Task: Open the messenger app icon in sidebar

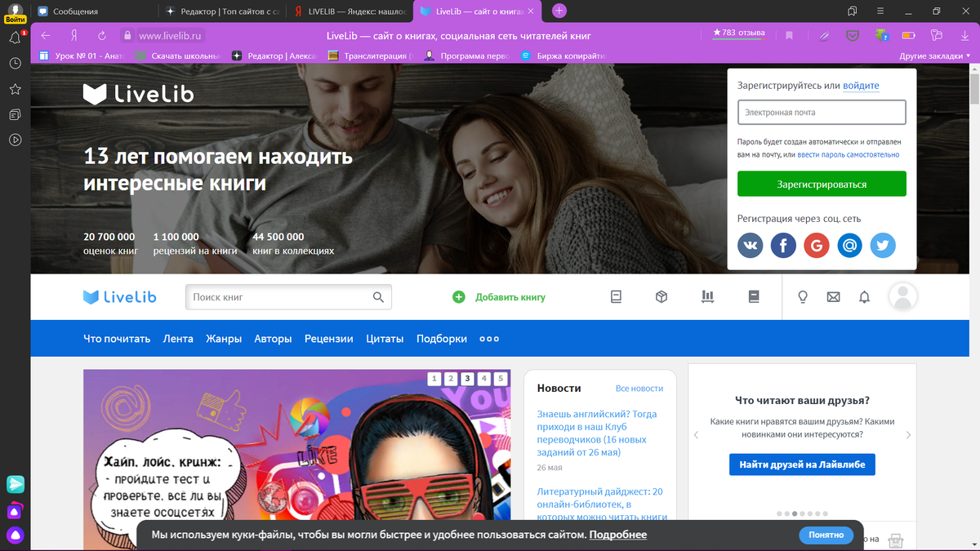Action: (16, 484)
